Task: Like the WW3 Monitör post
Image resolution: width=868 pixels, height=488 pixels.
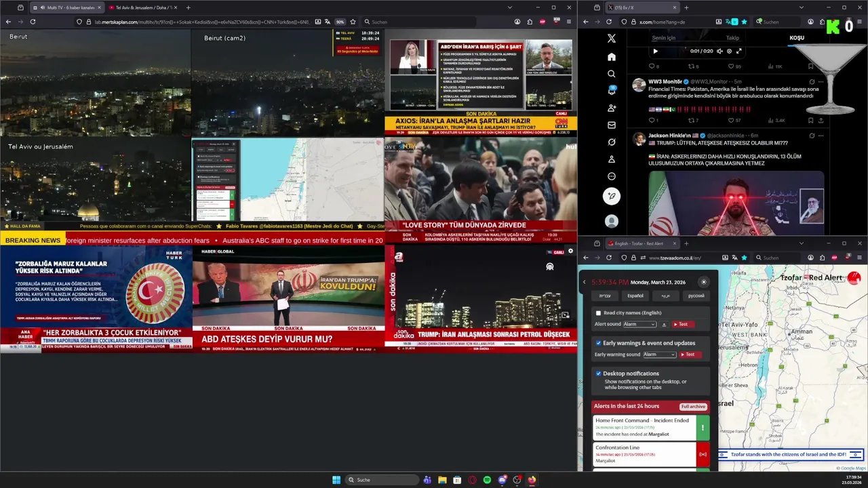Action: pyautogui.click(x=731, y=121)
